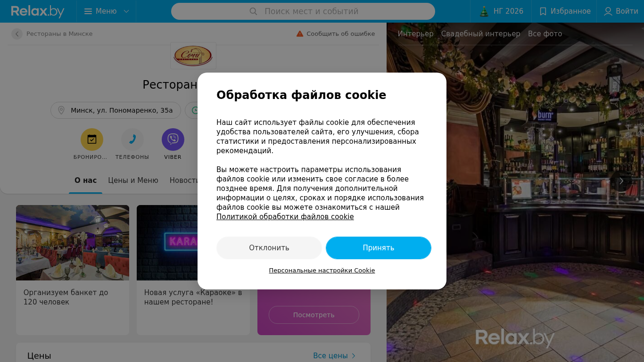Select the Свадебный интерьер photo tab
Image resolution: width=644 pixels, height=362 pixels.
click(480, 34)
